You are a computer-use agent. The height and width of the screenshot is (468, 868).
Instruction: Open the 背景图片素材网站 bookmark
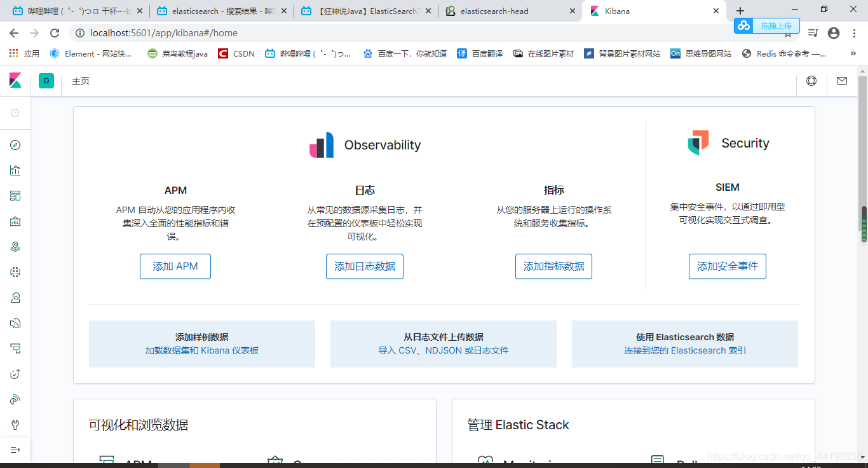[622, 54]
